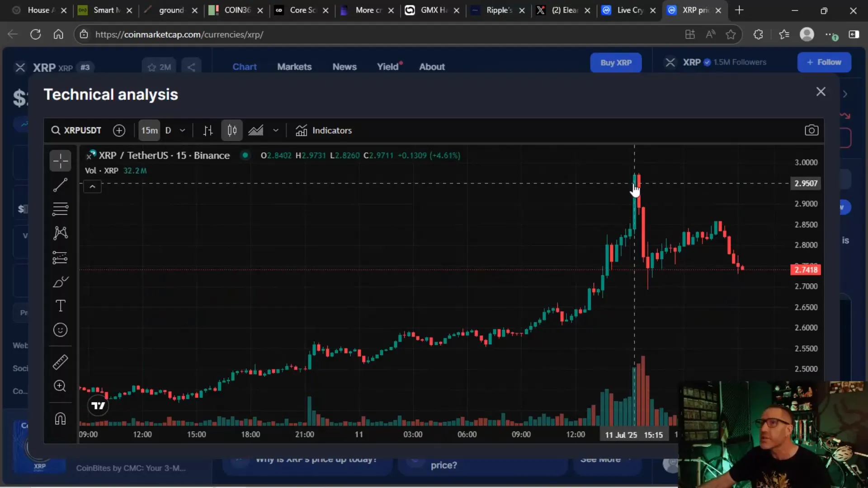
Task: Open browser extensions menu
Action: pyautogui.click(x=758, y=34)
